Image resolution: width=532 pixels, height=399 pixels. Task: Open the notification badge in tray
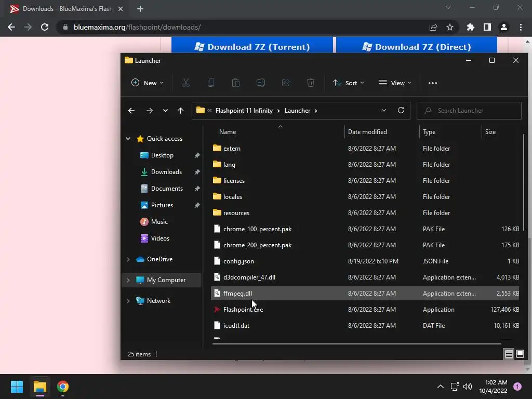tap(517, 387)
